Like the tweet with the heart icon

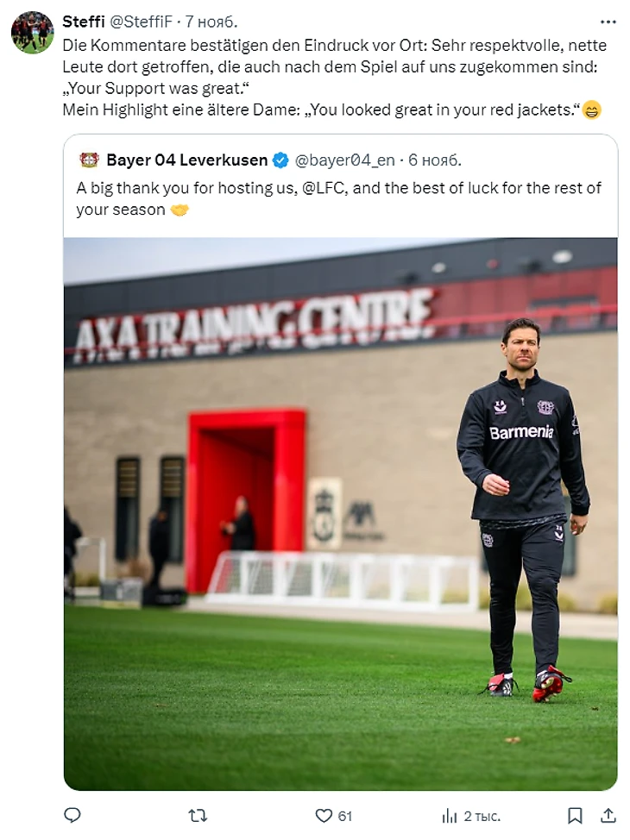tap(324, 815)
